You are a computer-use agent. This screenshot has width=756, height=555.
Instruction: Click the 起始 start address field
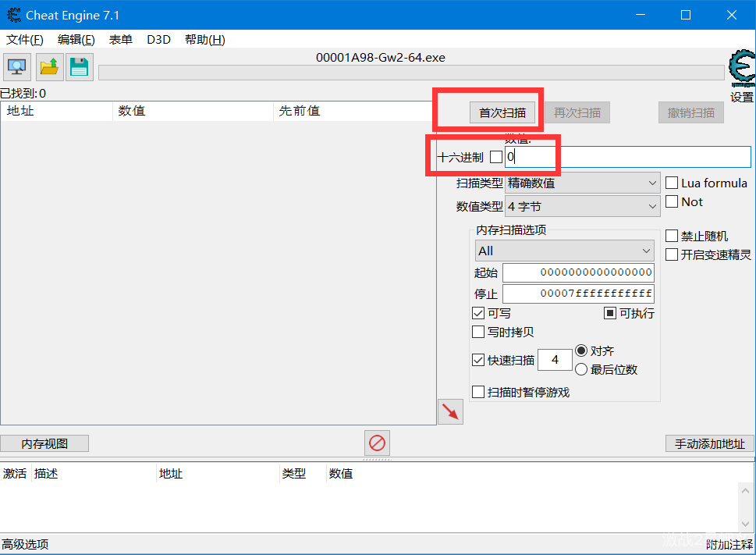579,272
